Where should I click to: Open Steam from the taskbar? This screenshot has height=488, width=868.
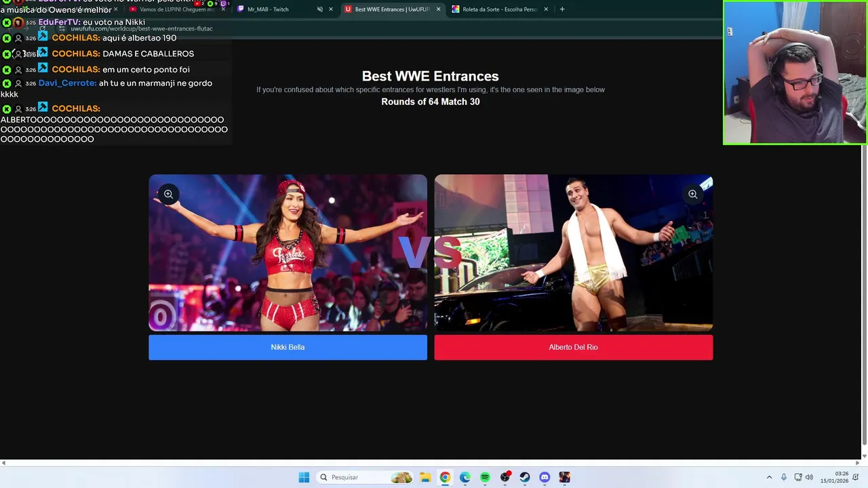pos(525,477)
